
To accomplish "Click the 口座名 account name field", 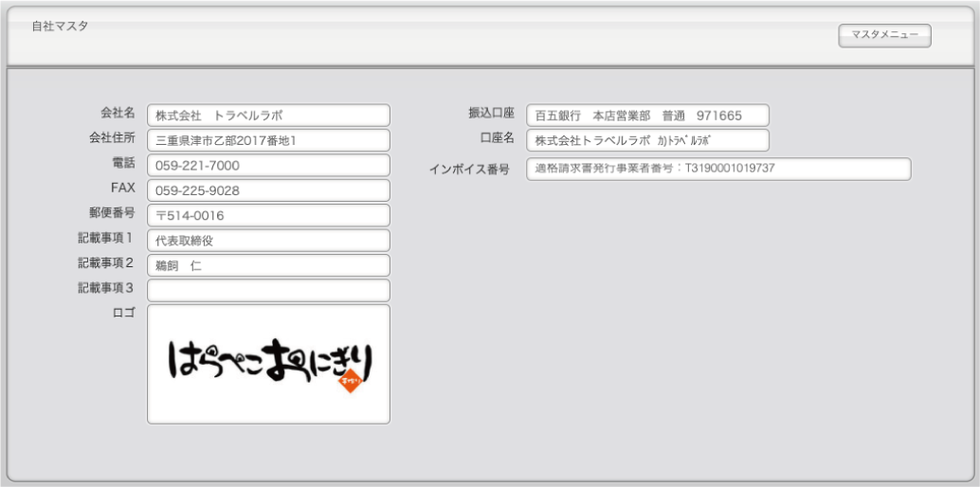I will [647, 140].
